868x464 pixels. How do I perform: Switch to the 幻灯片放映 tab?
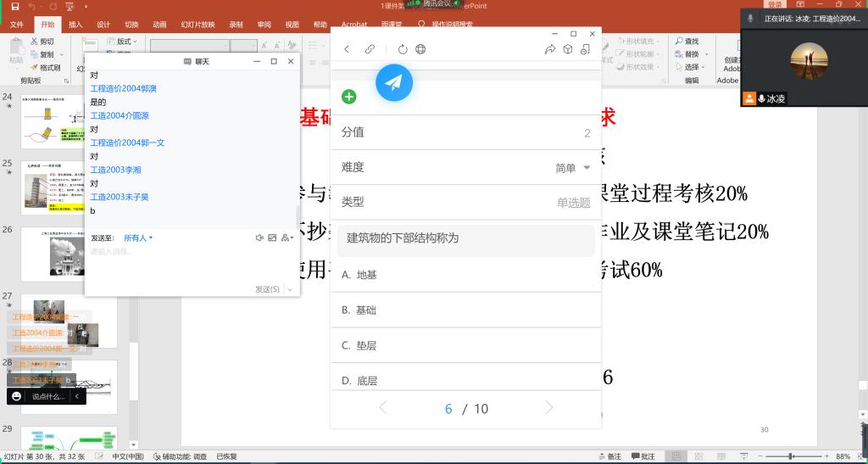pyautogui.click(x=197, y=25)
